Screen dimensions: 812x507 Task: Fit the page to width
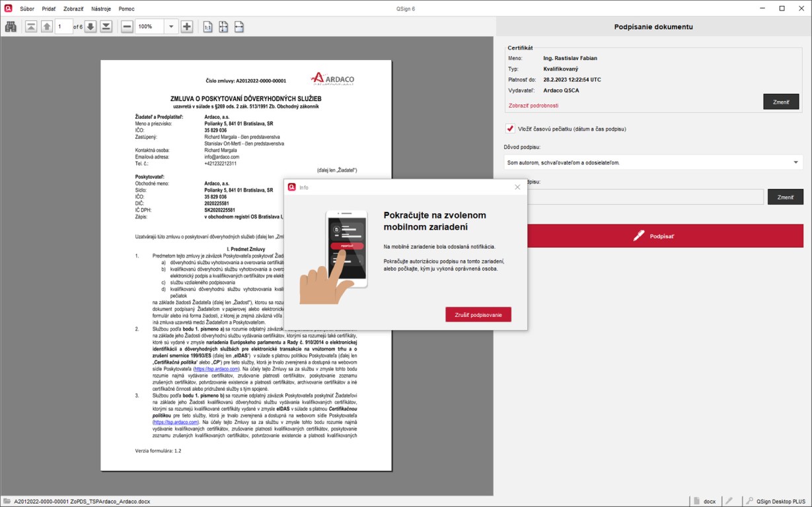(x=239, y=26)
